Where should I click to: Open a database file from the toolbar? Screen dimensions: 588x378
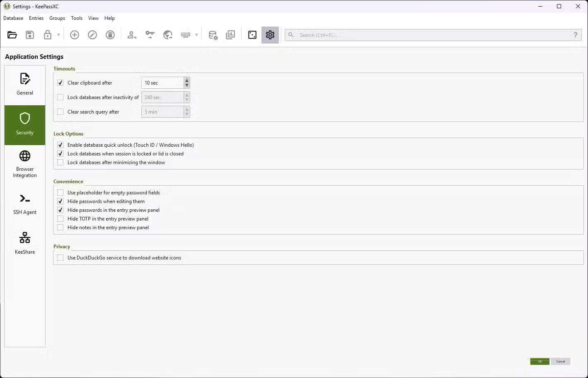12,35
